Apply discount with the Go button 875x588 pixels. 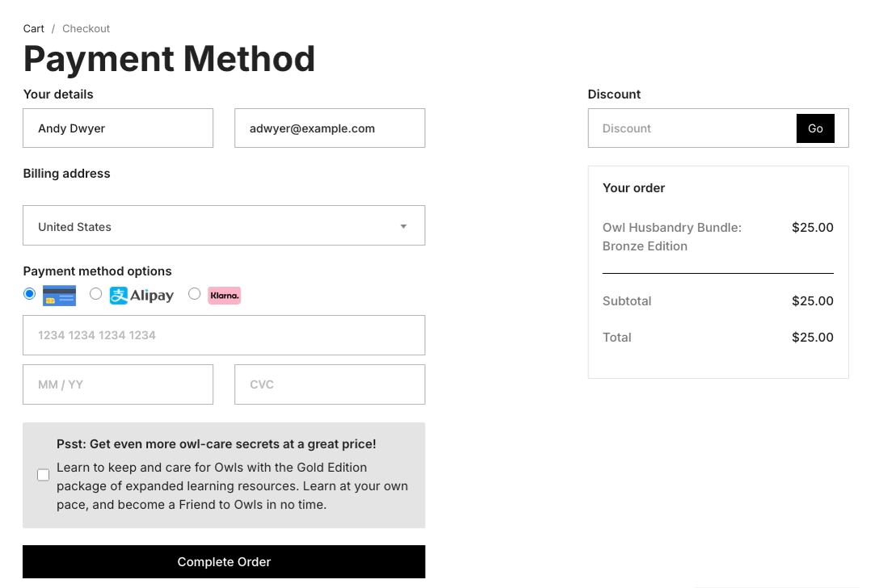pos(815,128)
